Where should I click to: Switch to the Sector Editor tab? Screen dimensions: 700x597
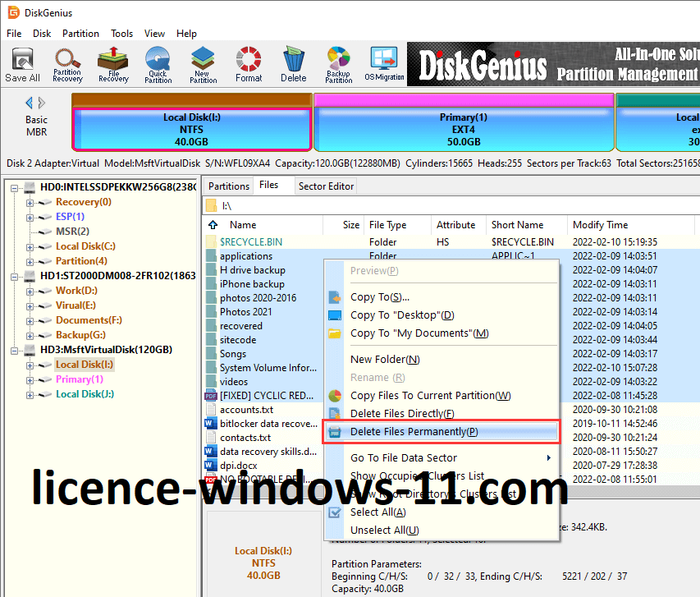click(326, 186)
